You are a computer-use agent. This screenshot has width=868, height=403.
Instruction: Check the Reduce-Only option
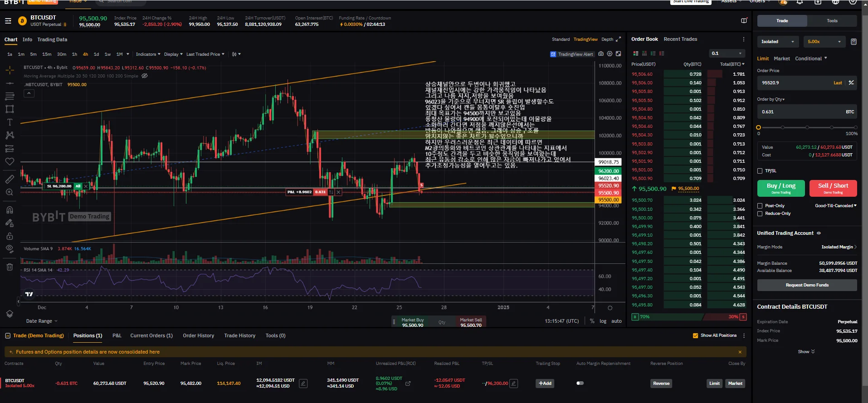click(760, 214)
